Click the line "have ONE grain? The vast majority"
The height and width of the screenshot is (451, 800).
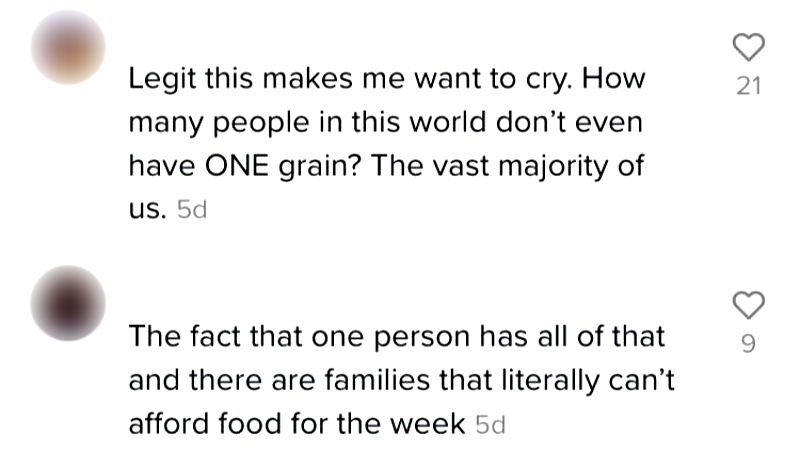point(385,167)
